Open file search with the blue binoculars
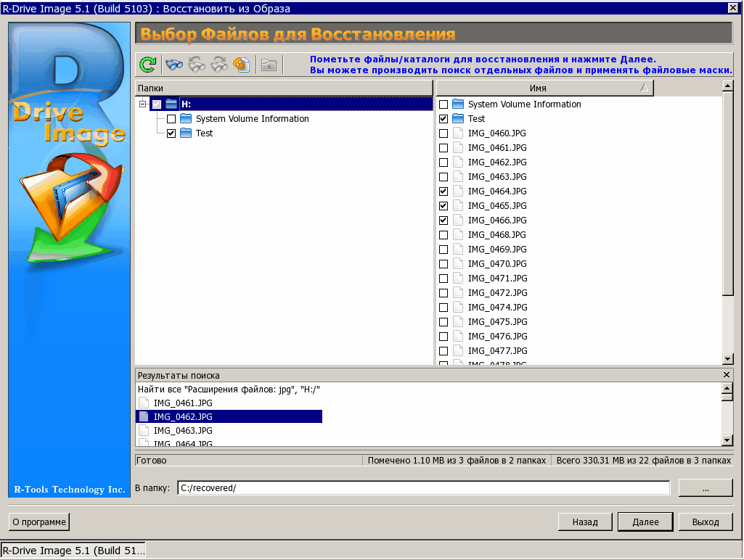 174,64
